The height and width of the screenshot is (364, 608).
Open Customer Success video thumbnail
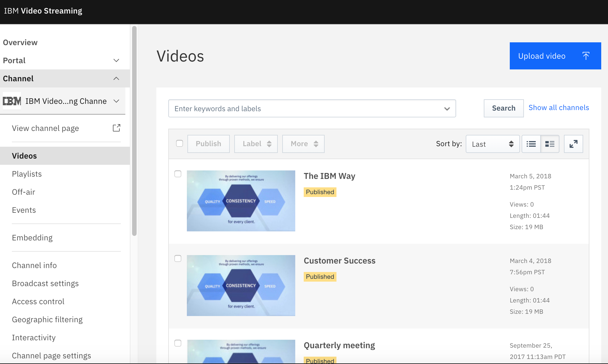coord(241,286)
